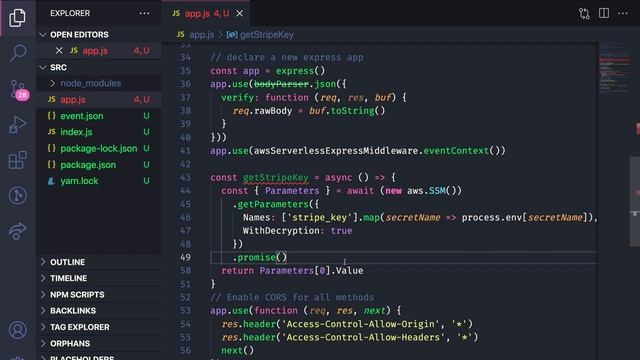640x360 pixels.
Task: Place cursor after '.promise()' on line 49
Action: 288,258
